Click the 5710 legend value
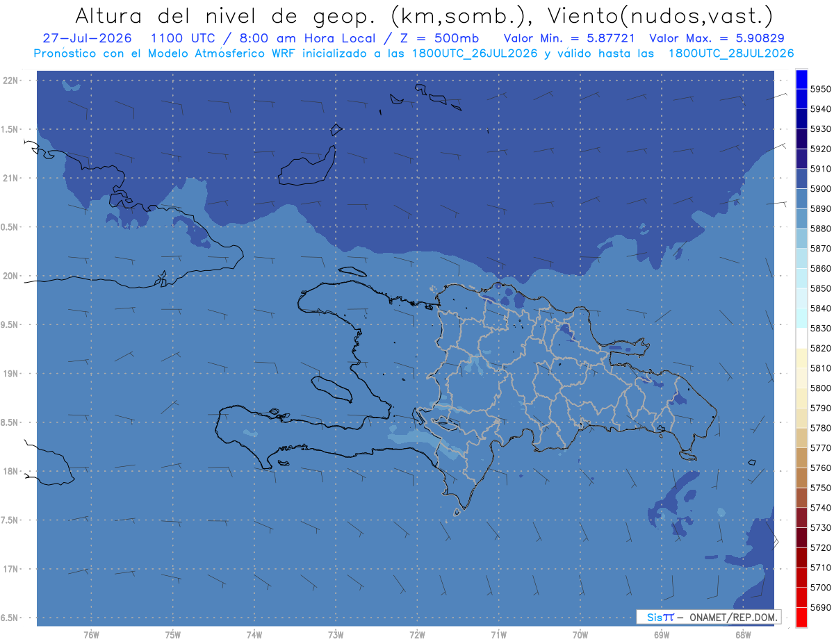This screenshot has height=644, width=834. point(820,568)
